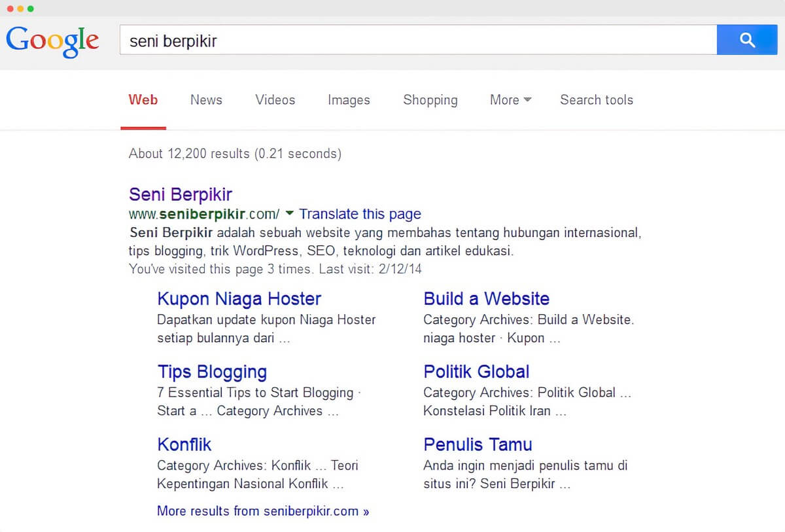Click the www.seniberpikir.com green URL text
Screen dimensions: 785x532
(x=204, y=214)
